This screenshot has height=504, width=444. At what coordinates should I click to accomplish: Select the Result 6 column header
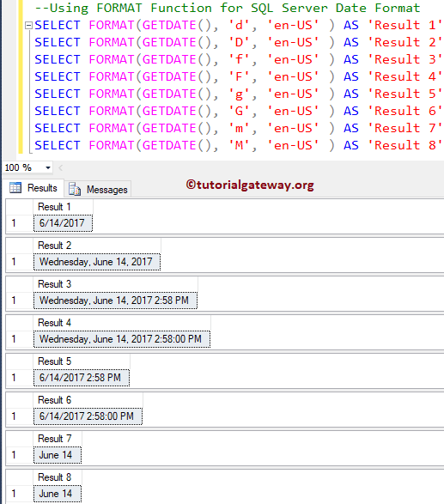[x=88, y=400]
